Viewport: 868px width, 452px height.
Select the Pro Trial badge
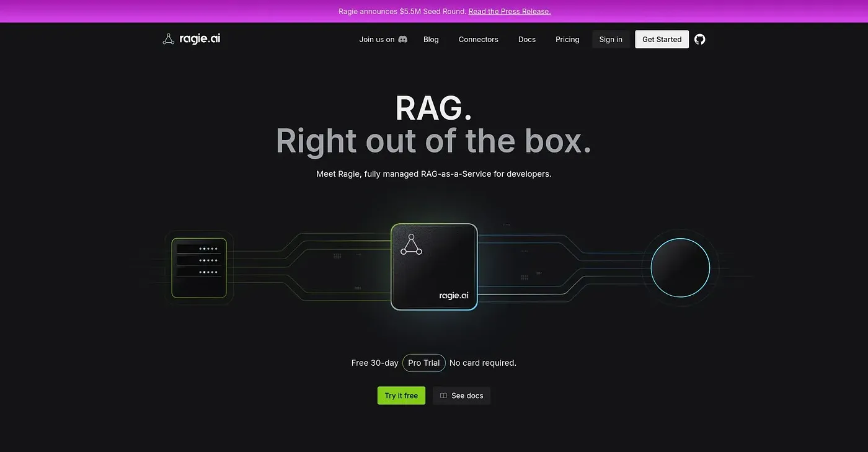coord(424,363)
